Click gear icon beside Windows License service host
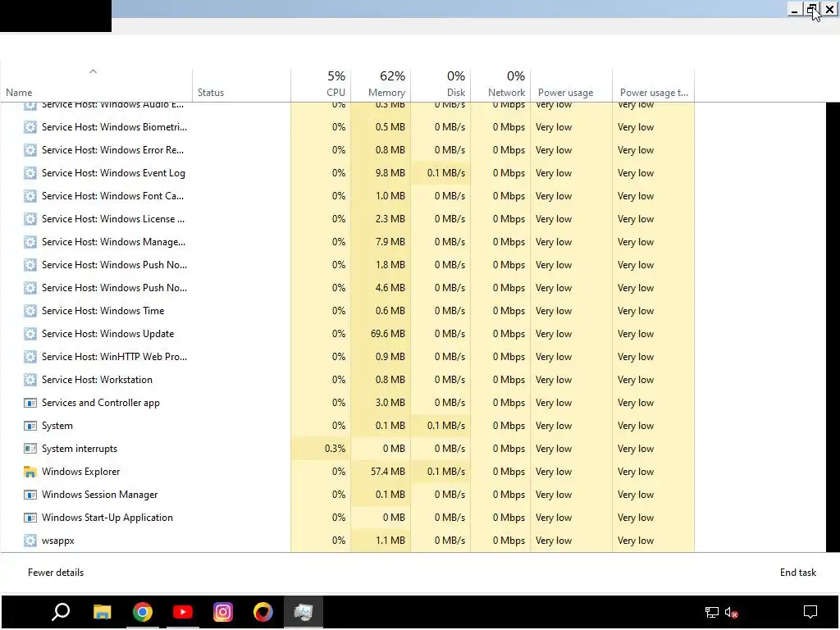The height and width of the screenshot is (630, 840). [x=30, y=219]
